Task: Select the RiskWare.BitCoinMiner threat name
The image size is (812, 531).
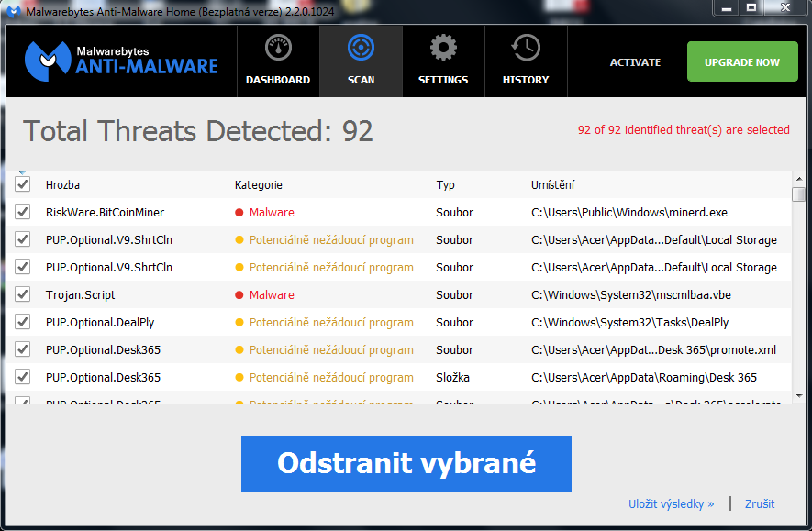Action: pos(105,212)
